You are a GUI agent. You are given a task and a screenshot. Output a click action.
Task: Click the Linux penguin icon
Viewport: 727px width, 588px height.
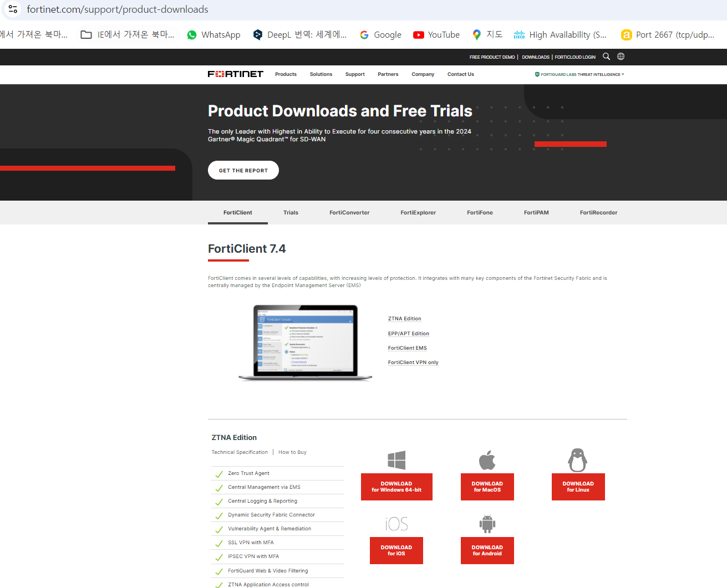pos(578,460)
